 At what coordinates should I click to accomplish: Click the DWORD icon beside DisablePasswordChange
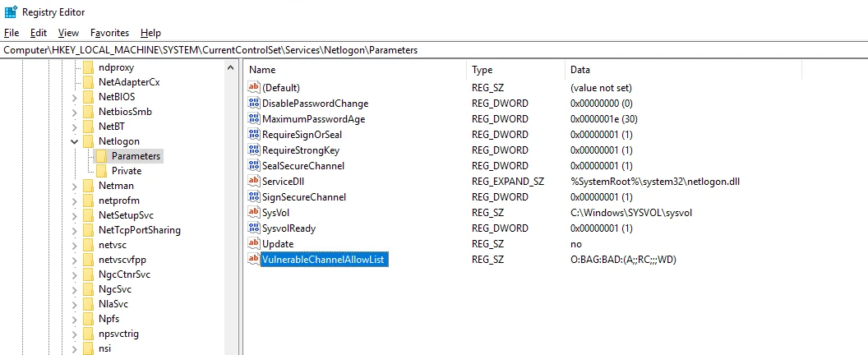[253, 103]
